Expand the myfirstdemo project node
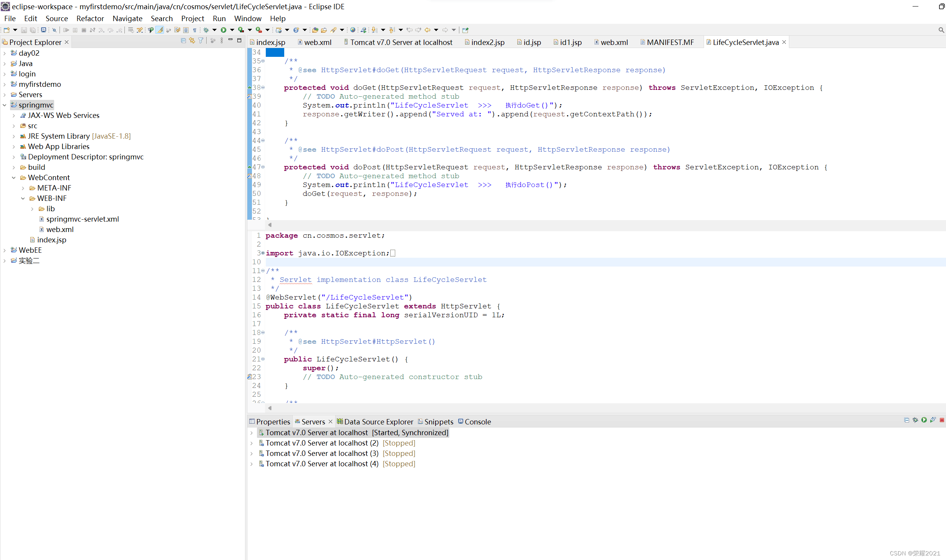Screen dimensions: 946x560 point(5,84)
